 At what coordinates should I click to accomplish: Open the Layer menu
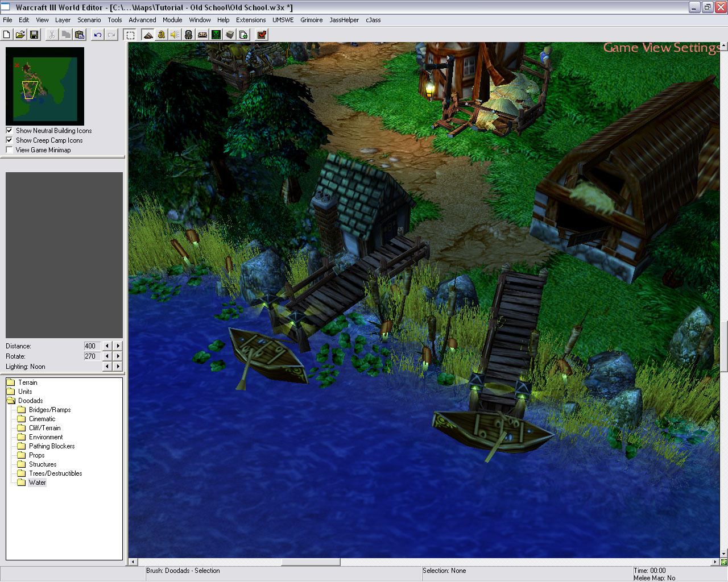tap(63, 20)
